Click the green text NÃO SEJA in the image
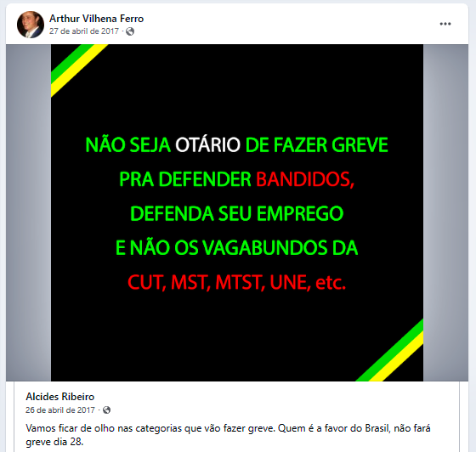The height and width of the screenshot is (452, 476). (x=128, y=145)
